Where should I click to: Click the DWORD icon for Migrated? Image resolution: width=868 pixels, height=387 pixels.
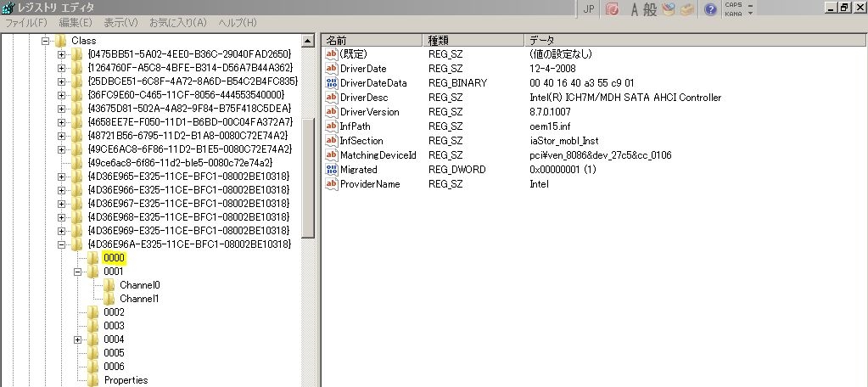(331, 169)
